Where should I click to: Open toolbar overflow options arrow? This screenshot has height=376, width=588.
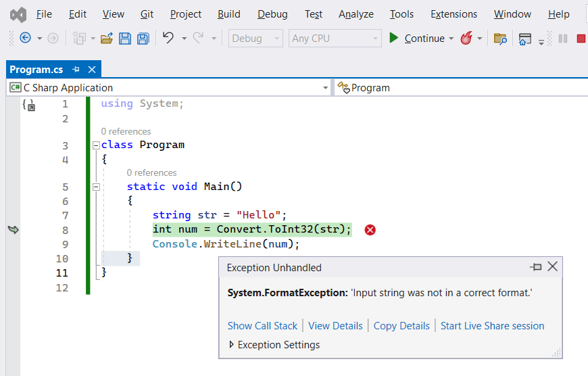(x=541, y=43)
